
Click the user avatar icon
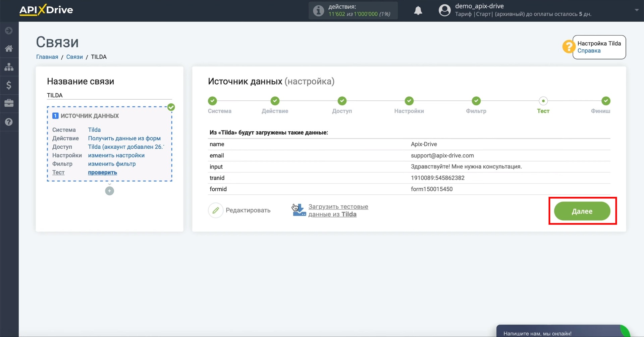(x=444, y=10)
